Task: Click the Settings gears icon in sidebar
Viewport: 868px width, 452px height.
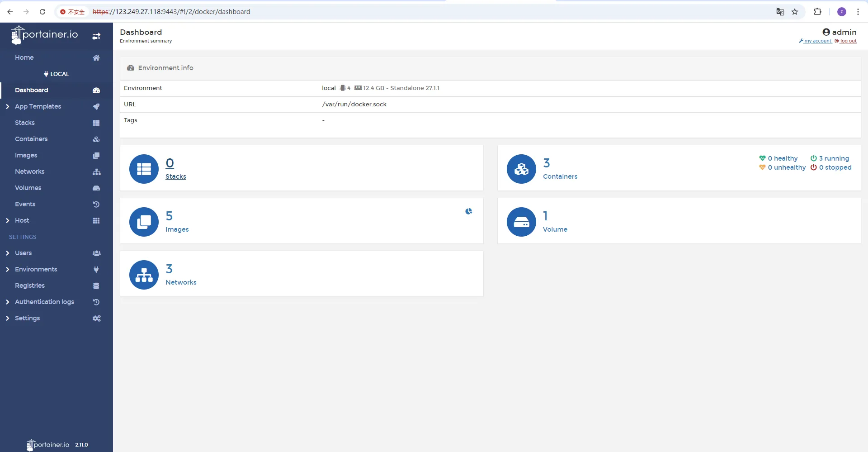Action: [x=96, y=319]
